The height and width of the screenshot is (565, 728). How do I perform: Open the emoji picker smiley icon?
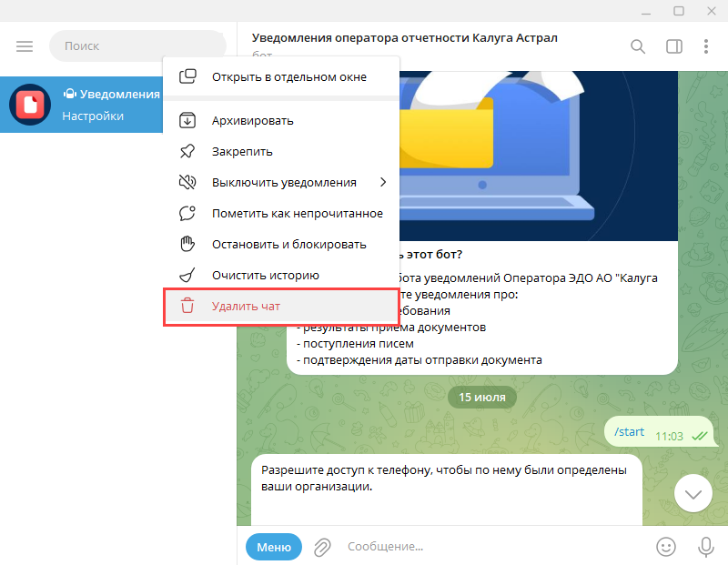pos(666,547)
